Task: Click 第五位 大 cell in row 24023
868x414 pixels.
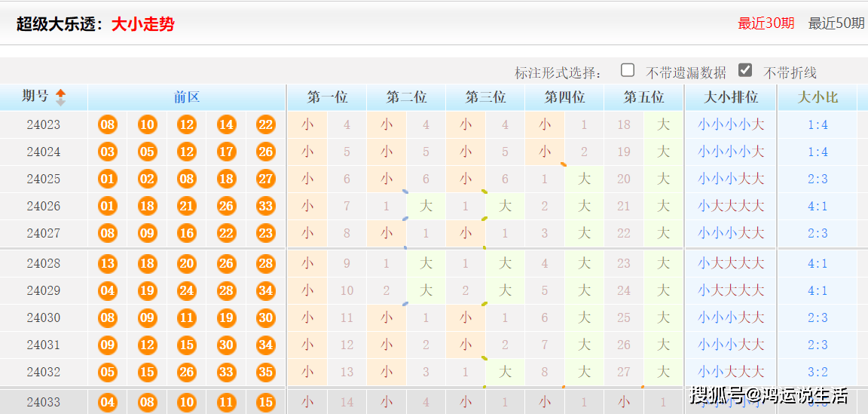Action: (663, 124)
